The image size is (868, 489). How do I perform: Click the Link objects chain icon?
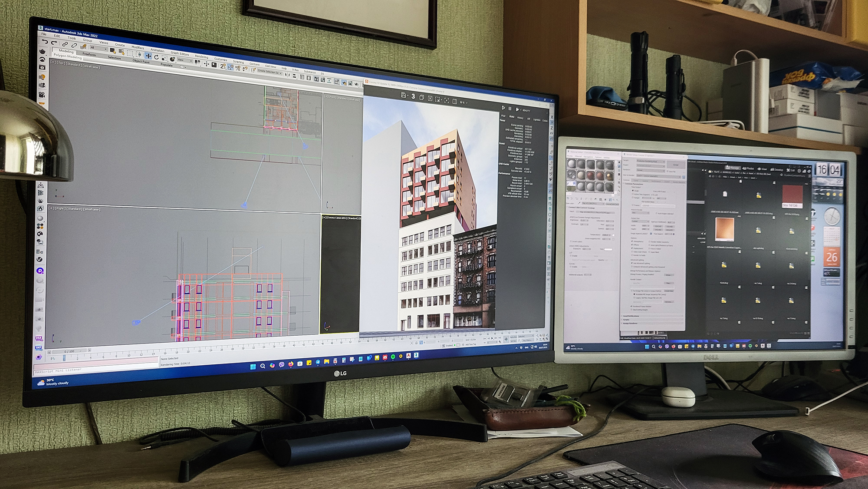click(x=65, y=44)
